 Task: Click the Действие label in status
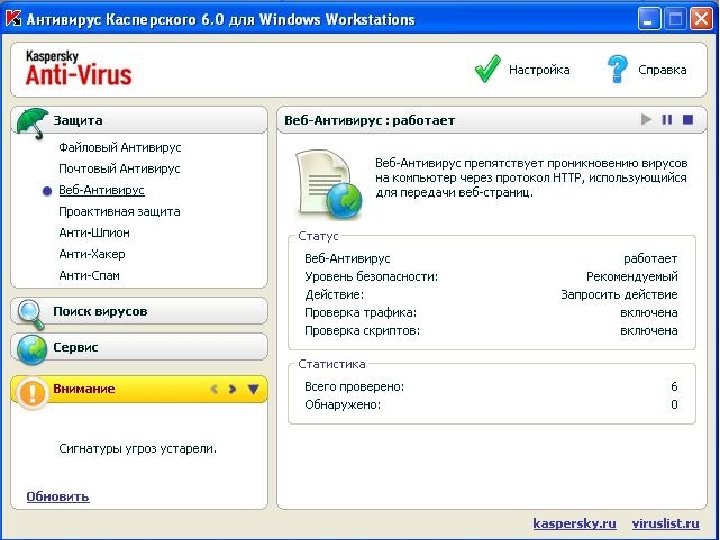334,295
